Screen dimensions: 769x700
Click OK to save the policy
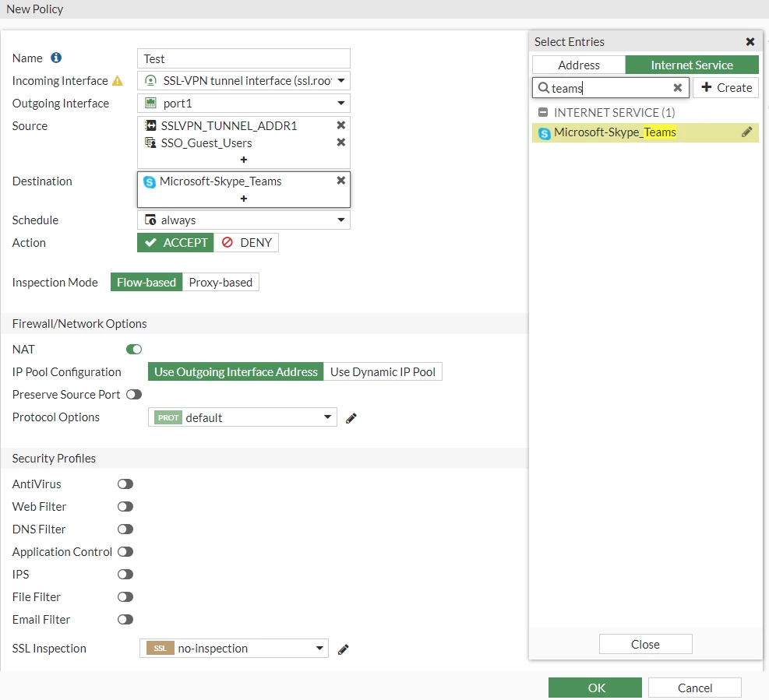[x=595, y=688]
